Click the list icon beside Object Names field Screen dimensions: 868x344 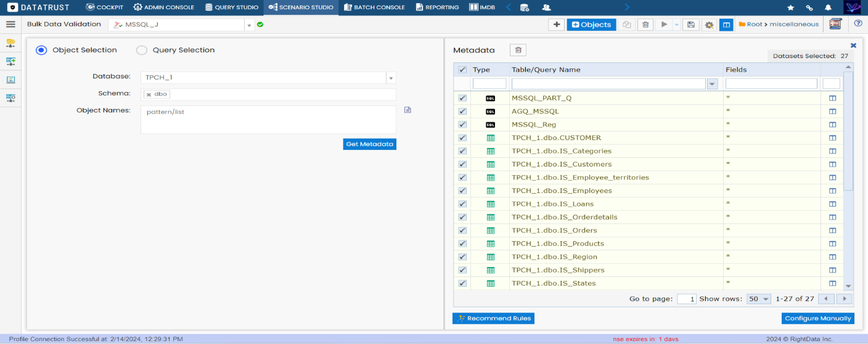click(407, 110)
